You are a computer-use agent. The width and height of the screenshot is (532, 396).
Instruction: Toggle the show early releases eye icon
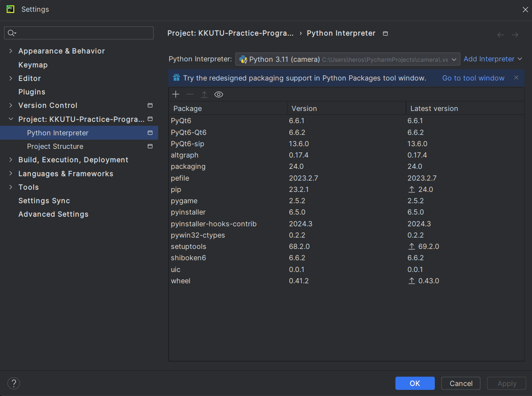(x=219, y=94)
